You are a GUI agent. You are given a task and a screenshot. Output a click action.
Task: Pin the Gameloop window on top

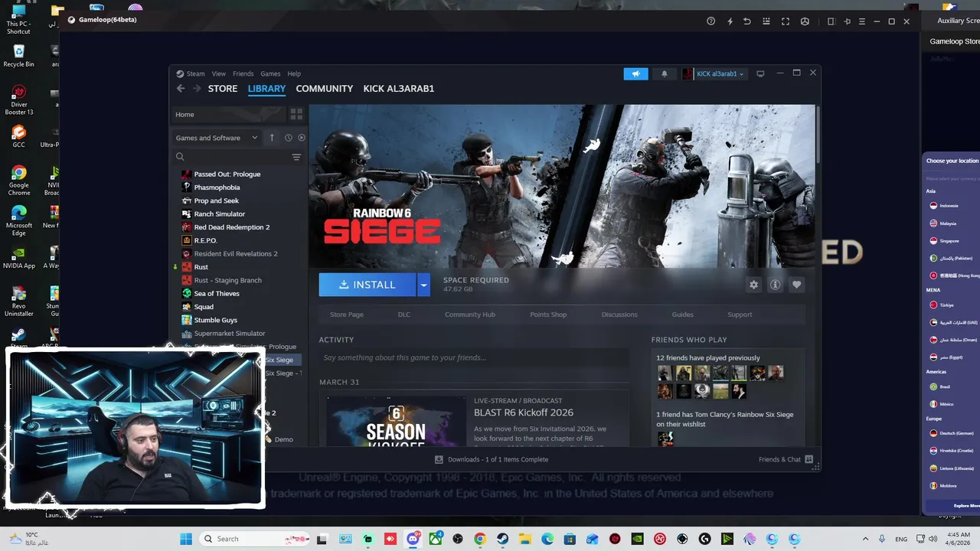[x=846, y=21]
